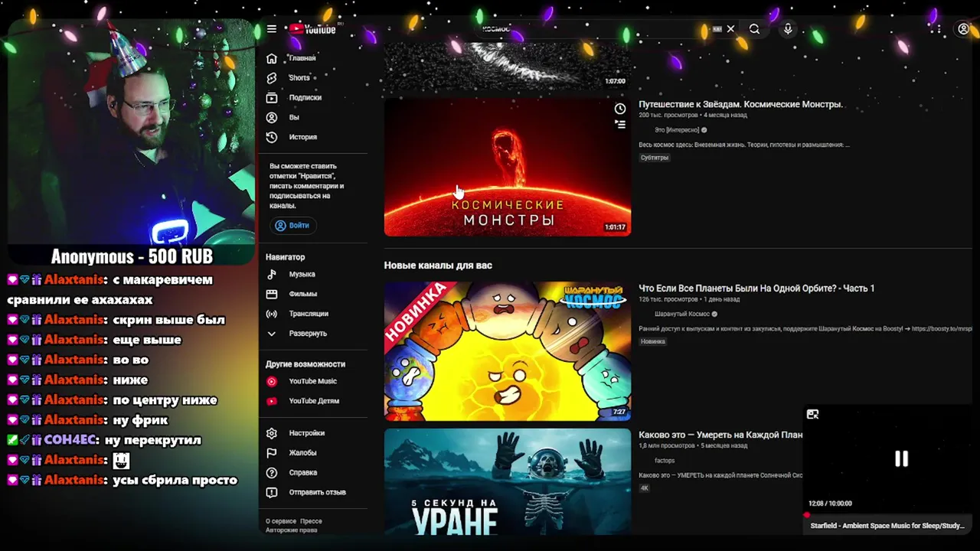Click chat message «по центру ниже»

click(165, 400)
